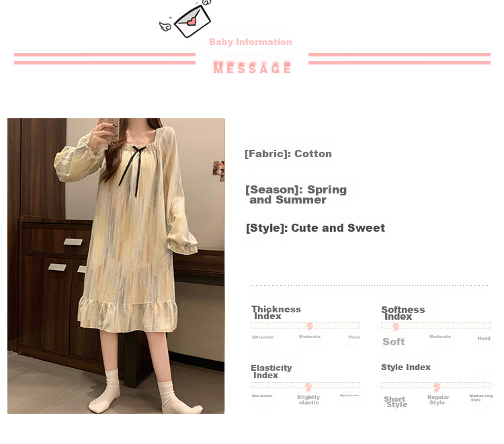
Task: Click the Thickness Index heading
Action: tap(276, 312)
